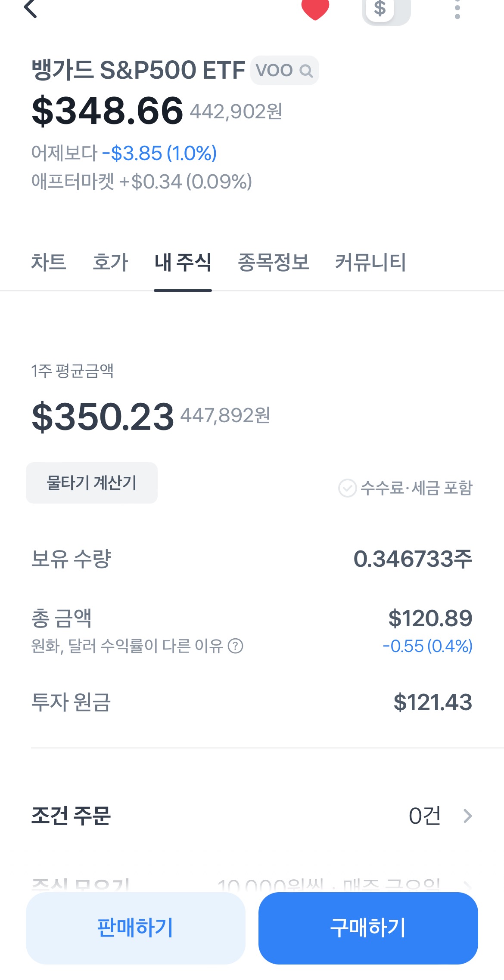The image size is (504, 980).
Task: Expand the 조건 주문 chevron
Action: tap(467, 816)
